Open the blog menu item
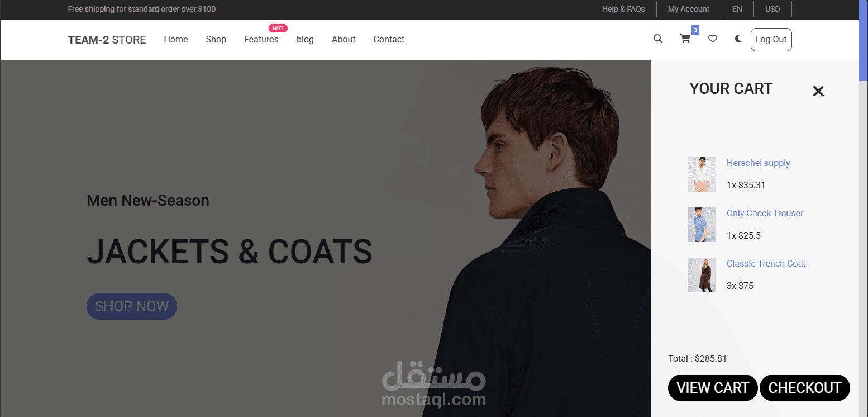 pyautogui.click(x=305, y=40)
